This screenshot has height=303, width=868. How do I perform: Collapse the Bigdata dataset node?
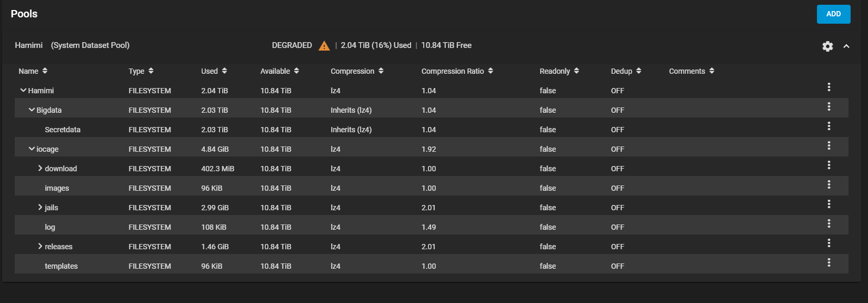[32, 110]
